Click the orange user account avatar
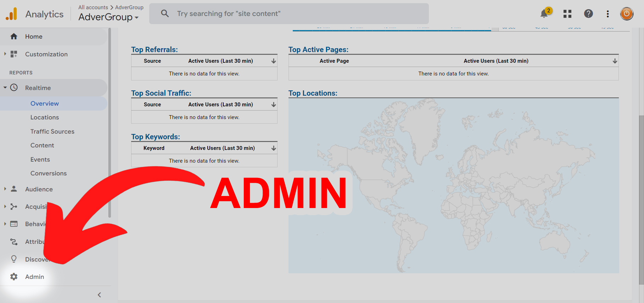The image size is (644, 303). click(627, 14)
